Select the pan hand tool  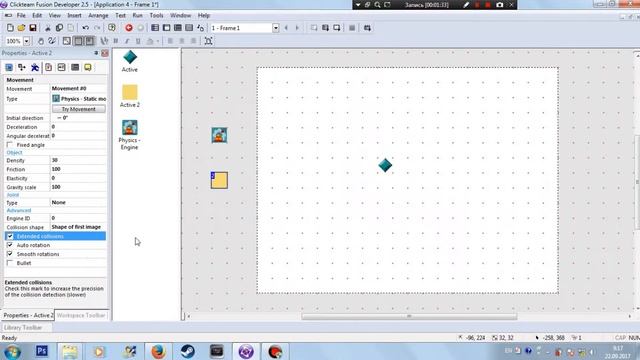(x=40, y=41)
